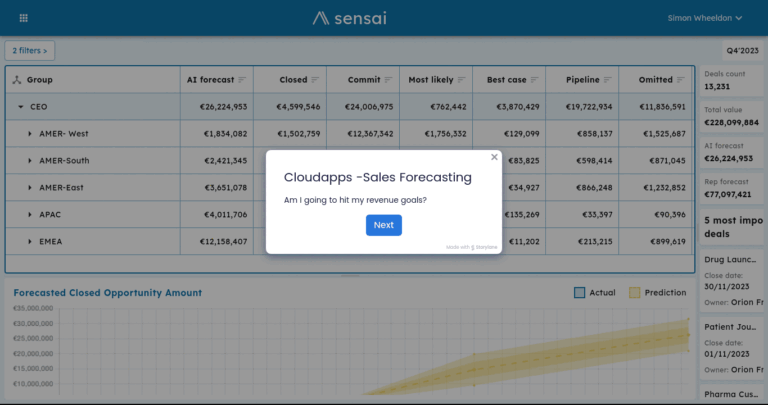768x405 pixels.
Task: Click the Deals count 13,231 card
Action: pyautogui.click(x=731, y=80)
